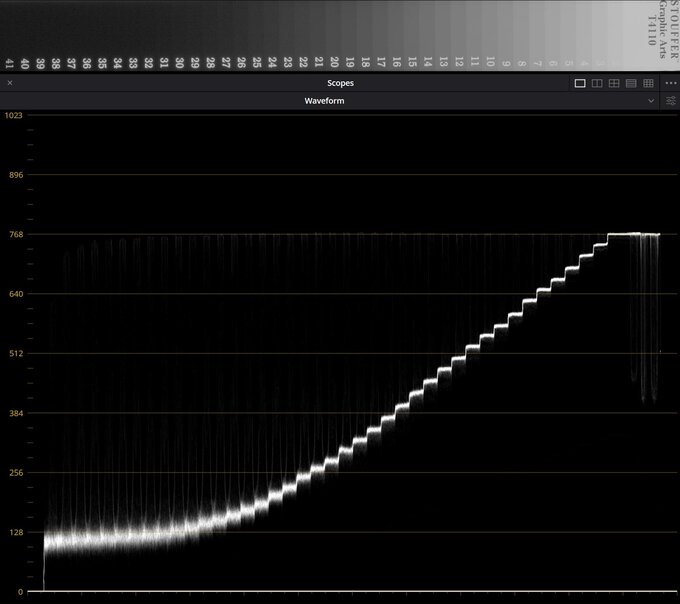Click the 256 scale label
Screen dimensions: 680x604
16,473
